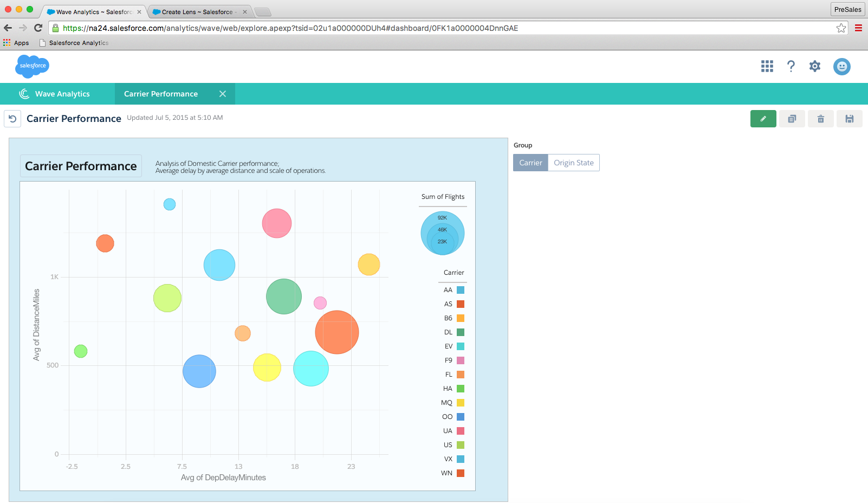The width and height of the screenshot is (868, 503).
Task: Click the F9 legend color swatch
Action: 461,360
